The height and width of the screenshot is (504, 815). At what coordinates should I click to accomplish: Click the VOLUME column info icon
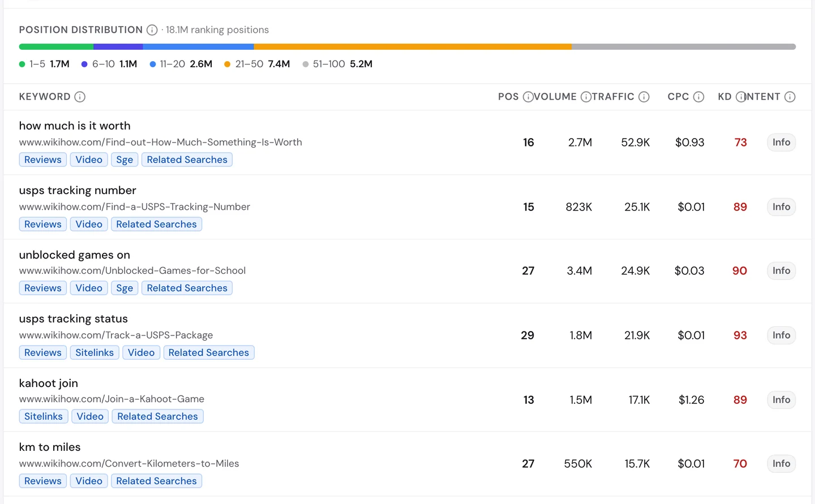coord(586,97)
